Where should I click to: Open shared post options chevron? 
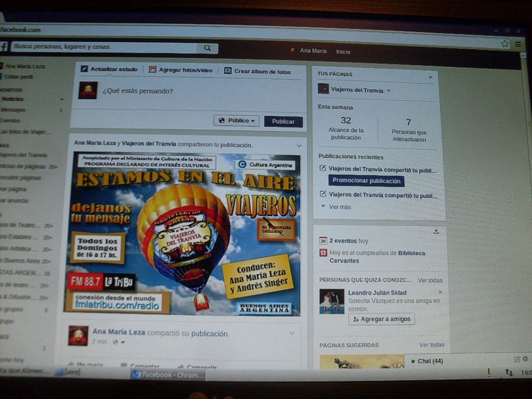pyautogui.click(x=299, y=146)
